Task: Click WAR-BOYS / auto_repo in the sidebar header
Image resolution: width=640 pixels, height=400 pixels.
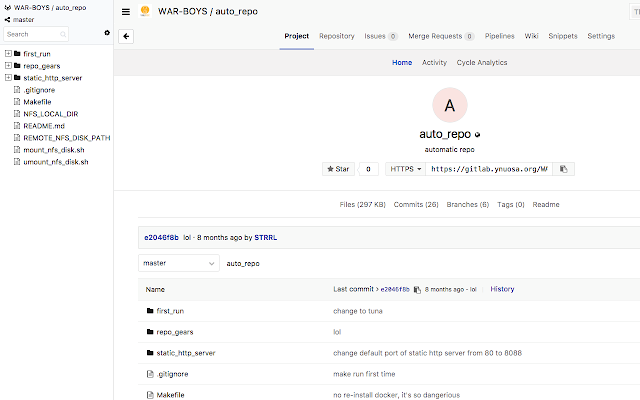Action: (x=50, y=8)
